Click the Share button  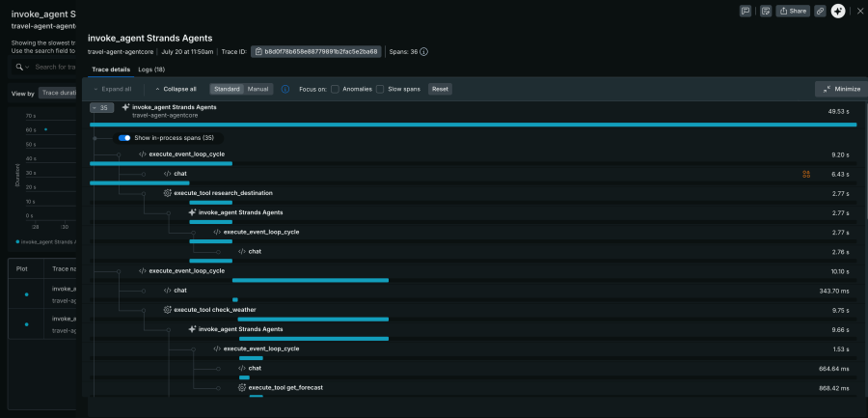point(793,11)
